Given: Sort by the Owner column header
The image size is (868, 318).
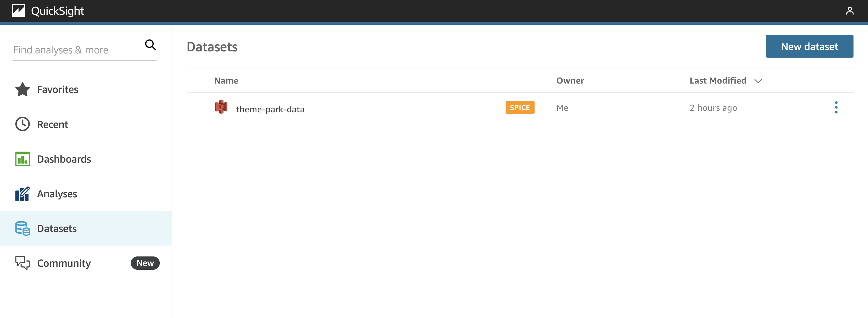Looking at the screenshot, I should point(570,81).
